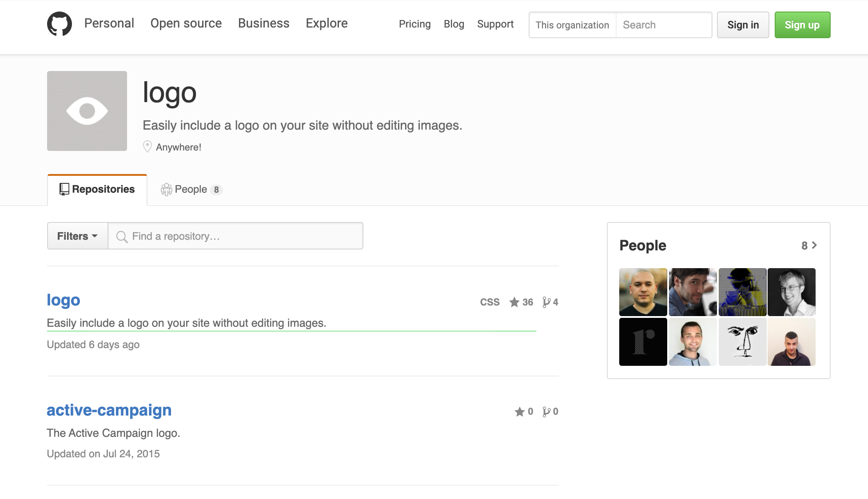Open the active-campaign repository link
This screenshot has width=868, height=499.
click(109, 410)
